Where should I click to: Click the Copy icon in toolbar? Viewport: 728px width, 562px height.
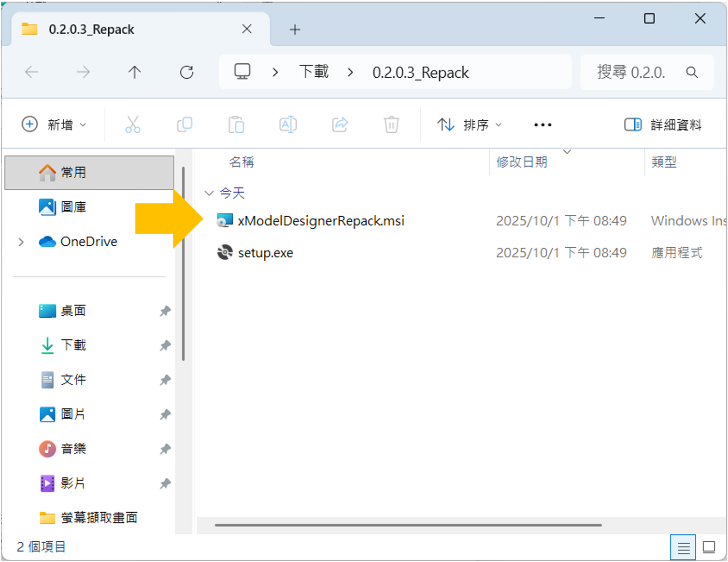(185, 125)
